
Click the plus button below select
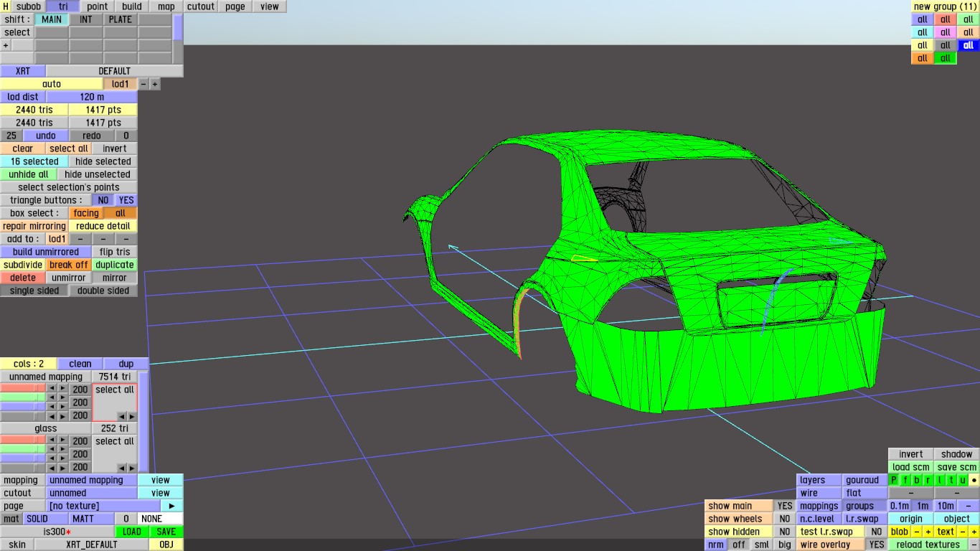pyautogui.click(x=6, y=45)
